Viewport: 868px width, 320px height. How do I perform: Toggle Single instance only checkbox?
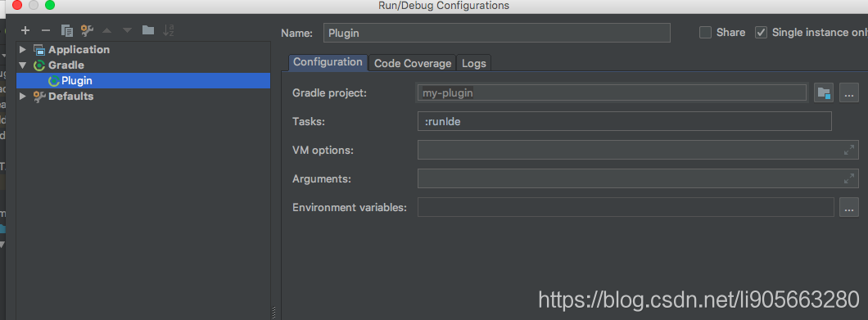click(x=762, y=32)
